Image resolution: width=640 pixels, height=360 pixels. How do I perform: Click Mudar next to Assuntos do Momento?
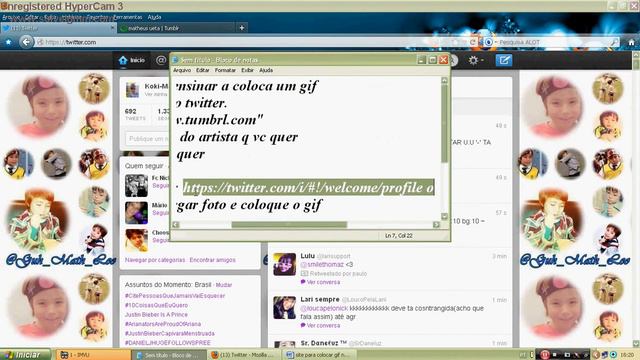tap(224, 285)
